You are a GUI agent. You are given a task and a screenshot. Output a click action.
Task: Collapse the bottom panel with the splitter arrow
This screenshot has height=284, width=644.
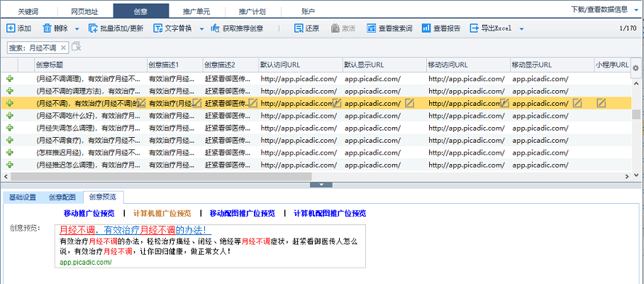pyautogui.click(x=321, y=185)
